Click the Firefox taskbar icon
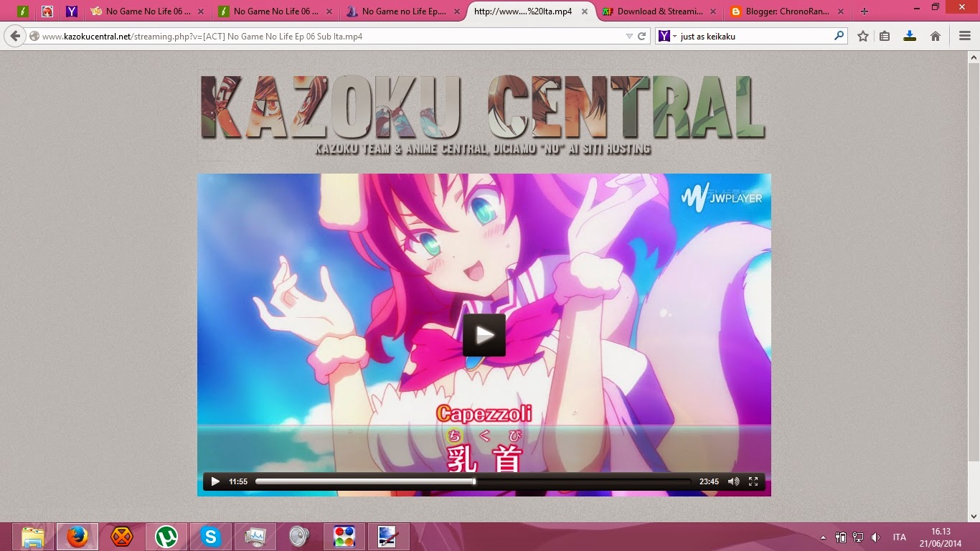 77,537
